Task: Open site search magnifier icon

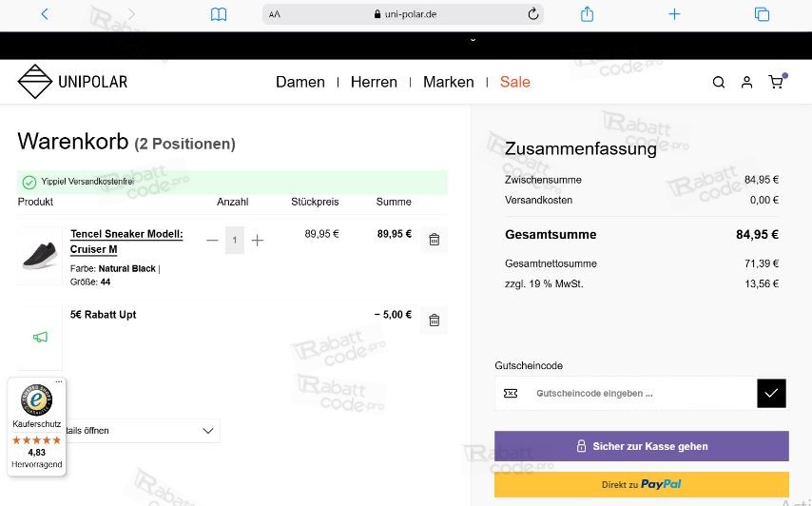Action: point(718,82)
